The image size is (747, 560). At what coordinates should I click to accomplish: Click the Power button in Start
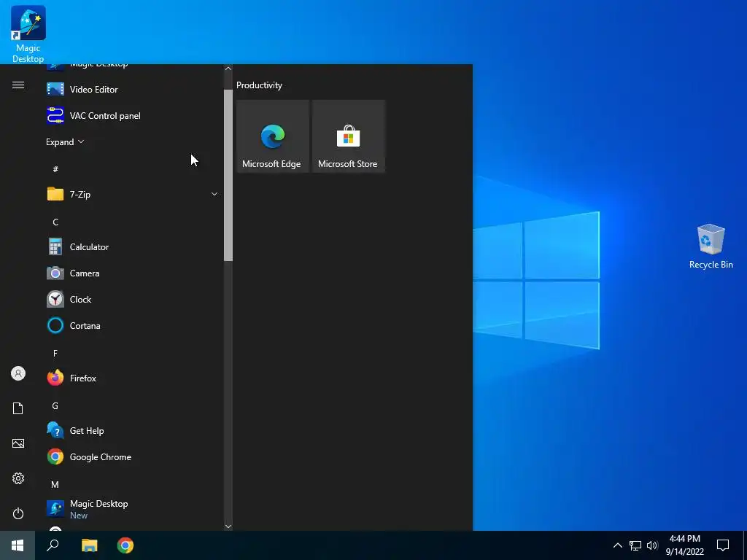pyautogui.click(x=18, y=513)
